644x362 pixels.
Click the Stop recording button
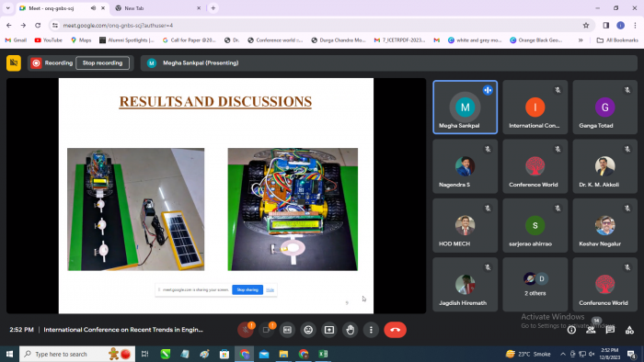[102, 62]
